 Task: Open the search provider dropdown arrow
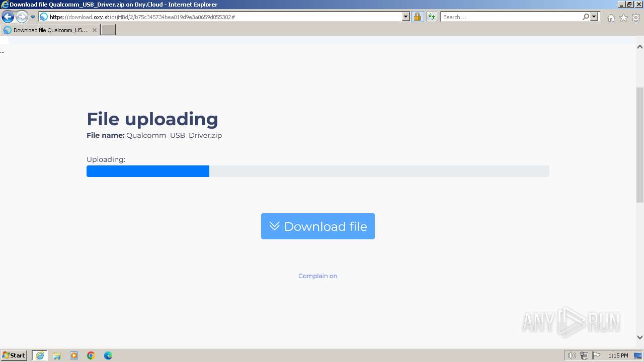pyautogui.click(x=594, y=17)
